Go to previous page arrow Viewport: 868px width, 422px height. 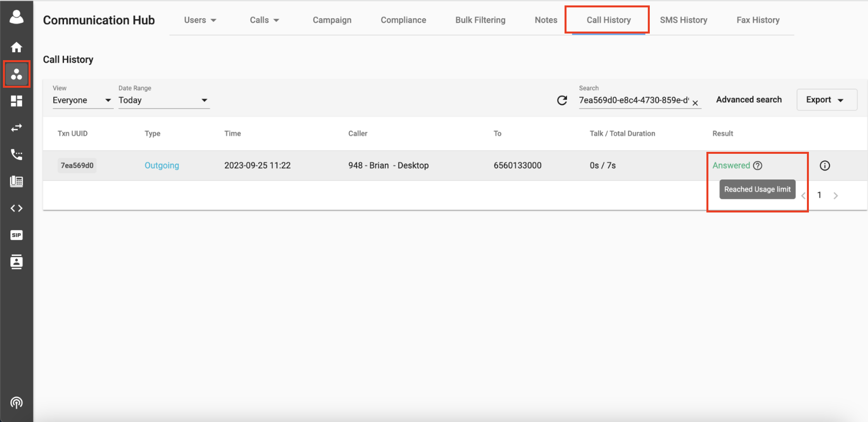click(x=803, y=196)
